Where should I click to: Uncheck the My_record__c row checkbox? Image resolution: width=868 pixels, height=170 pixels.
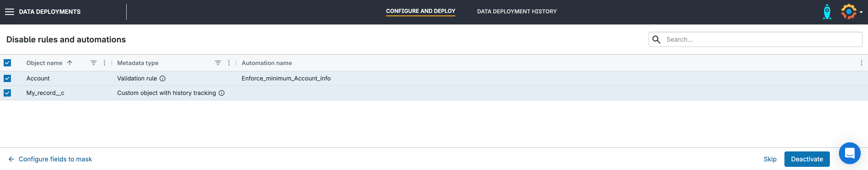pos(7,93)
